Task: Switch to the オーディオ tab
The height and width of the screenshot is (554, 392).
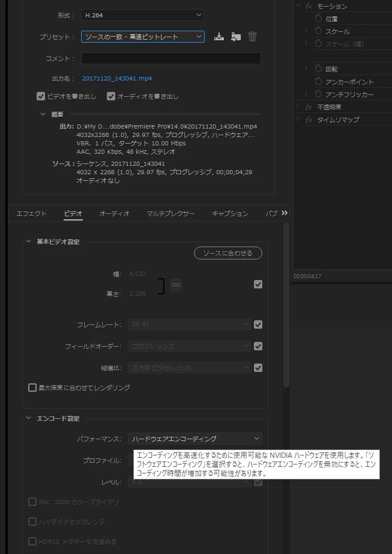Action: [x=114, y=213]
